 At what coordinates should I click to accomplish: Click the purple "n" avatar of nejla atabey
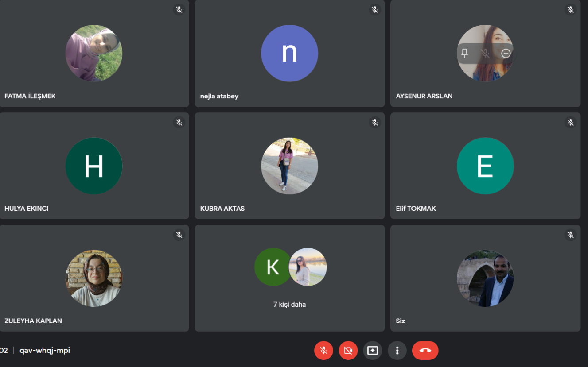point(289,53)
